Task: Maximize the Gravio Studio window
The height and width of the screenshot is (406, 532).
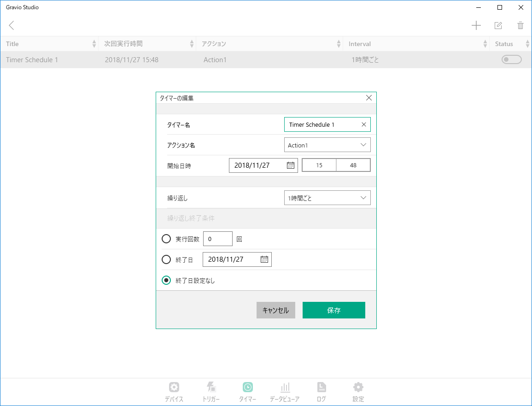Action: (499, 7)
